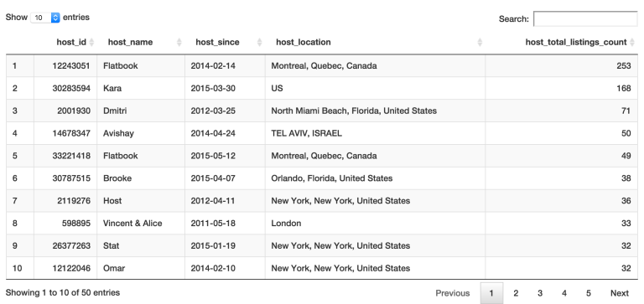Select row for host Vincent & Alice

pos(322,223)
